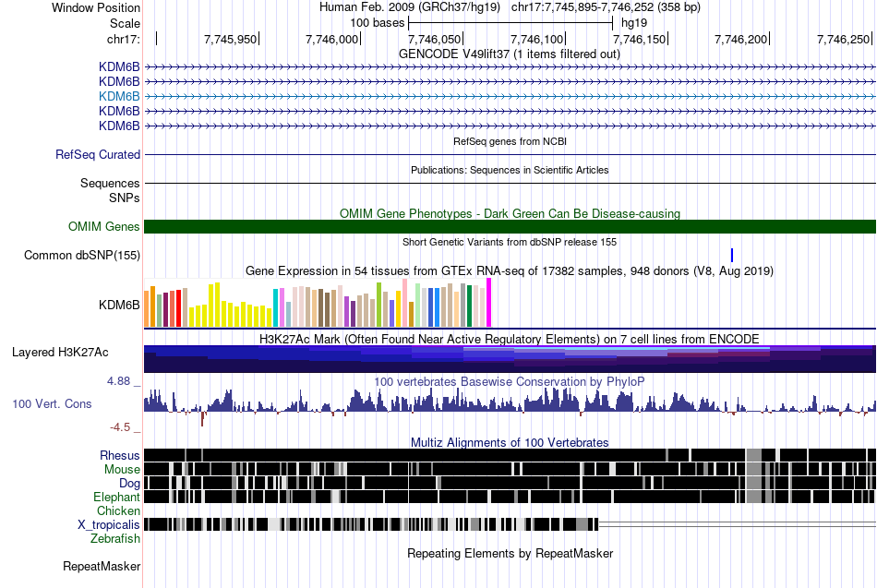Click the light blue KDM6B intron arrow line
877x588 pixels.
(511, 97)
